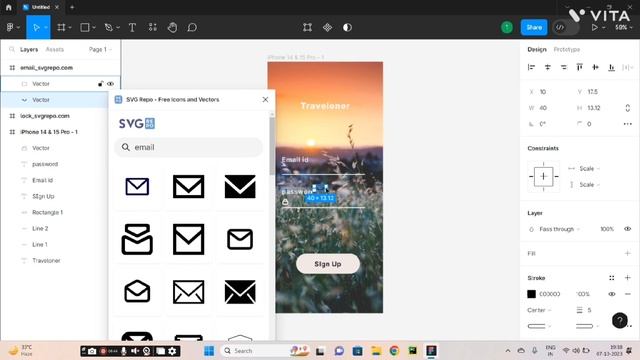Screen dimensions: 640x360
Task: Switch to the Design tab
Action: [x=537, y=49]
